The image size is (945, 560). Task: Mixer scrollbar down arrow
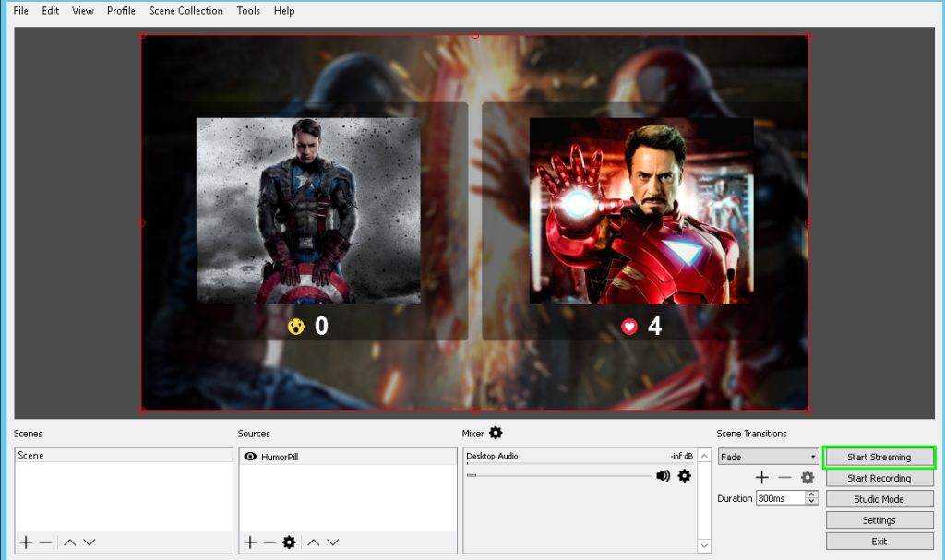(704, 546)
